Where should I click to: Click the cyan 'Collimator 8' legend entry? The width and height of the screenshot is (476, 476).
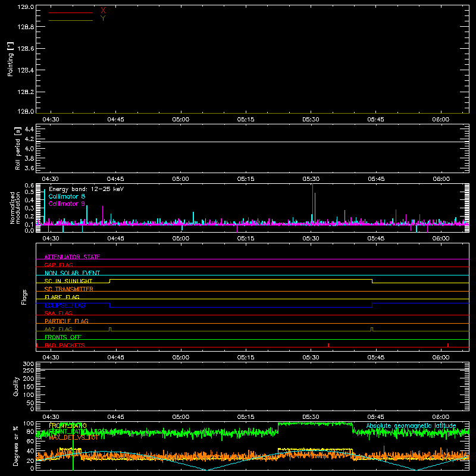coord(67,196)
